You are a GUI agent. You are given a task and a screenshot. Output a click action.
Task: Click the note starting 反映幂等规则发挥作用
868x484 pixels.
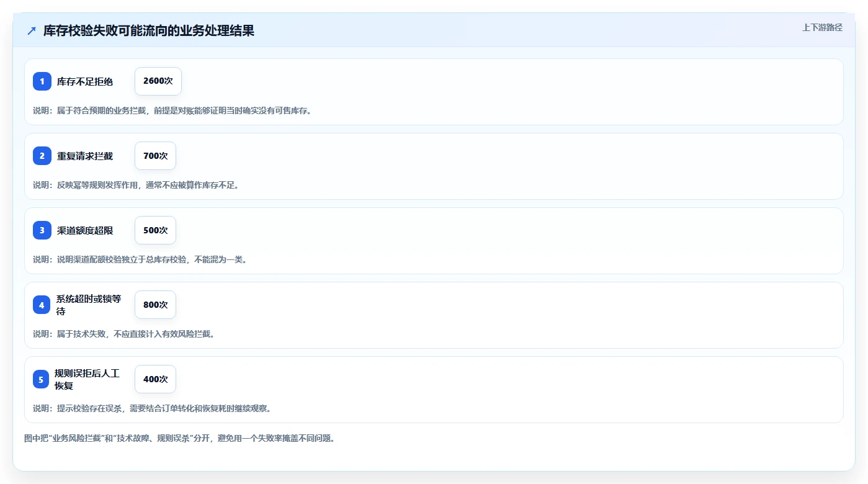(136, 185)
